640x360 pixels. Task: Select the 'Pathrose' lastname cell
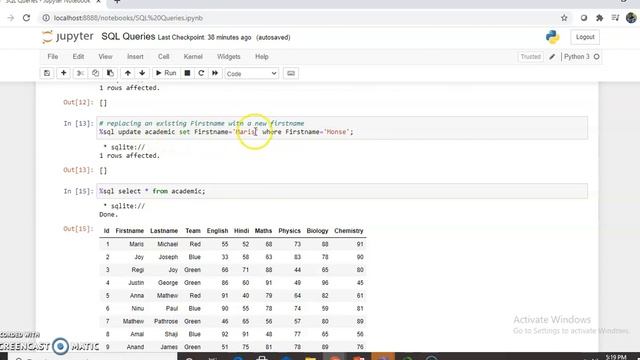tap(166, 321)
